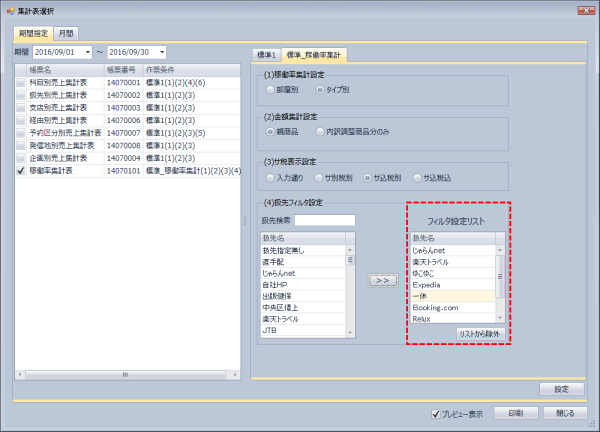Viewport: 600px width, 432px height.
Task: Click the report list scroll-right arrow
Action: tap(235, 375)
